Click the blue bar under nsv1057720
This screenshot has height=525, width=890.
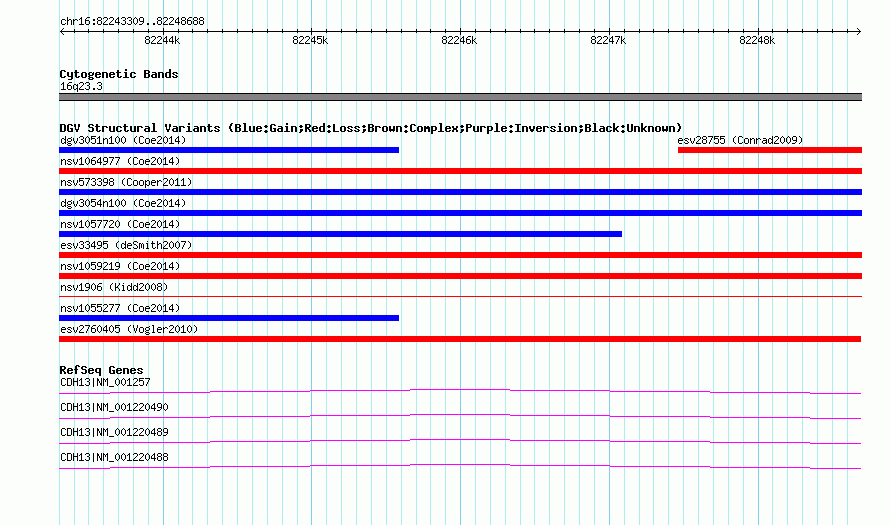tap(341, 234)
